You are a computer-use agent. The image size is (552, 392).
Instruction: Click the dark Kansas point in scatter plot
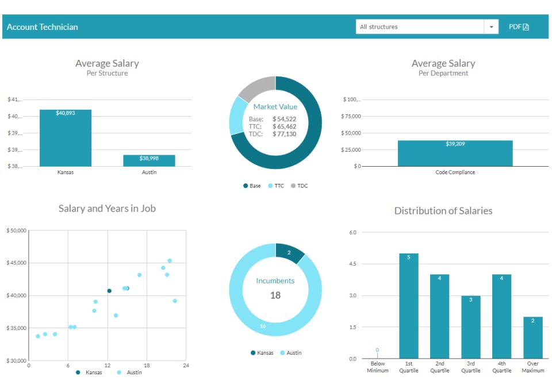(109, 291)
